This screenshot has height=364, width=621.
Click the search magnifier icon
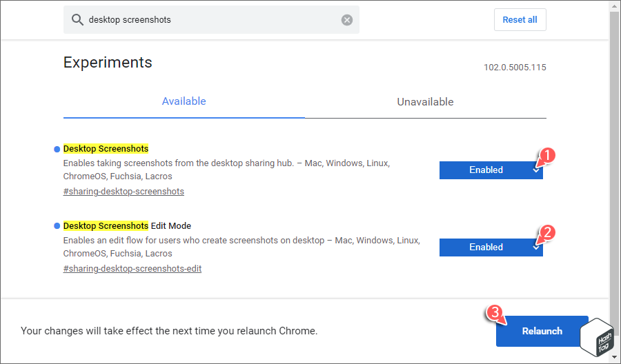[77, 20]
